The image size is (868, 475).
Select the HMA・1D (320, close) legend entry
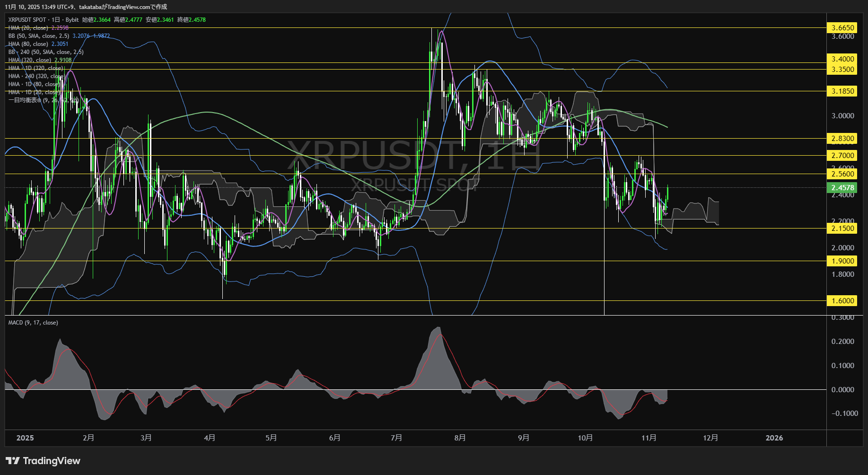point(35,68)
